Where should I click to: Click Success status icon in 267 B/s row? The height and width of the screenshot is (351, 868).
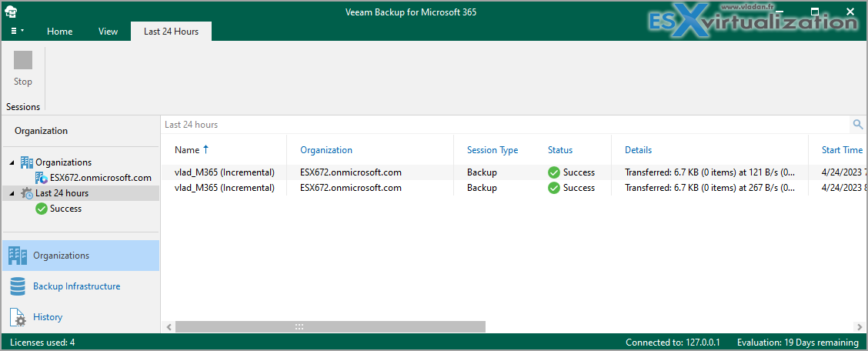pos(553,188)
